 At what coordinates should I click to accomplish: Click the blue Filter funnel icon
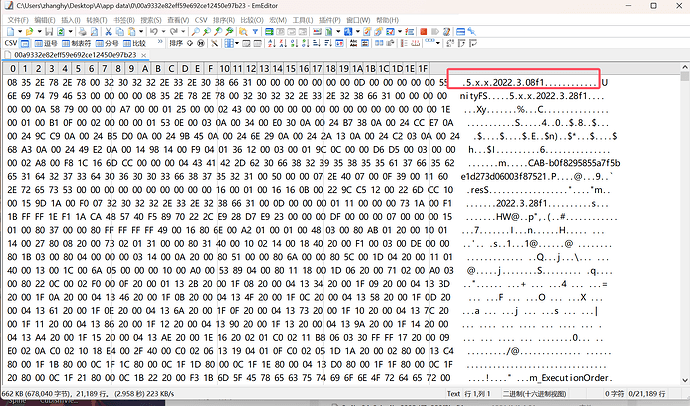pyautogui.click(x=255, y=32)
